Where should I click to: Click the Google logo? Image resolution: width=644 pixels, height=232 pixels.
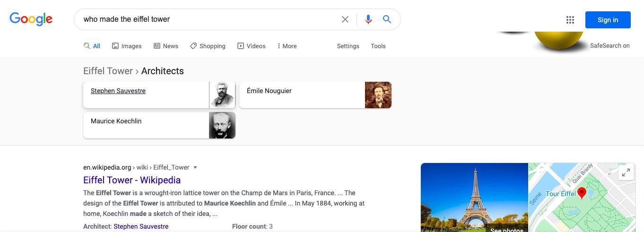tap(31, 19)
